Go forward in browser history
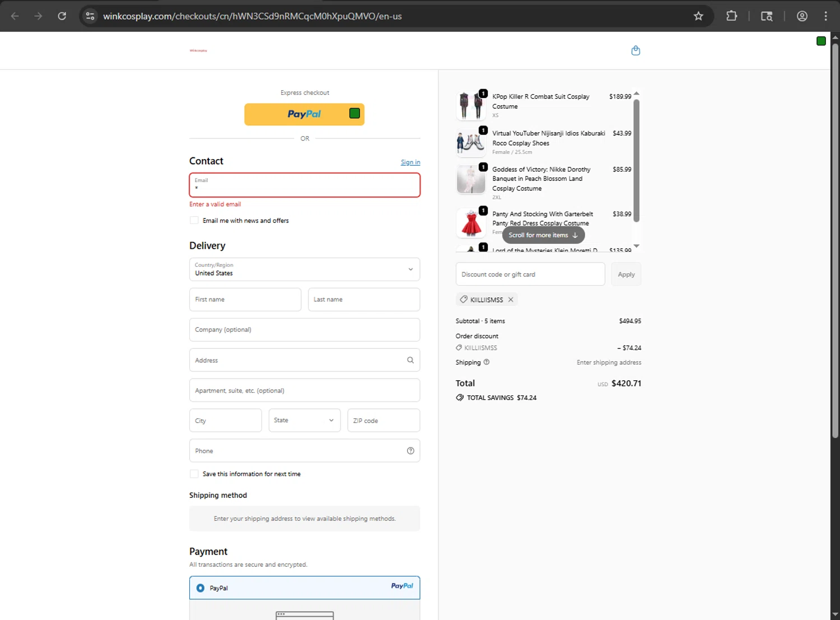840x620 pixels. click(38, 16)
